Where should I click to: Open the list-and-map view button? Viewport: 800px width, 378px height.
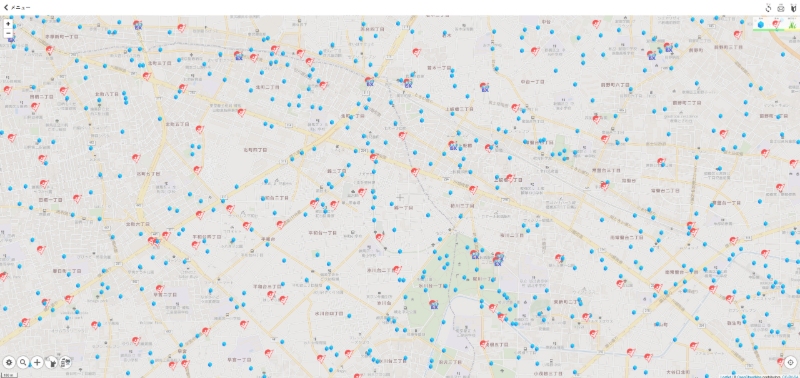(x=66, y=362)
